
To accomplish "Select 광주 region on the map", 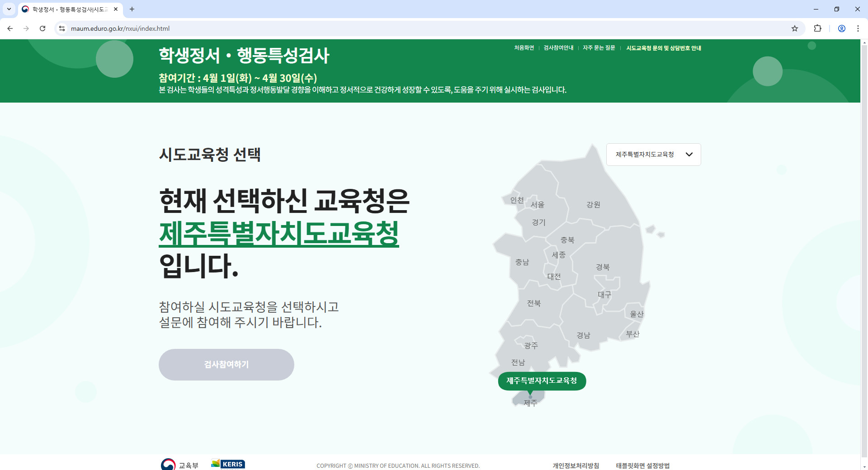I will point(531,346).
